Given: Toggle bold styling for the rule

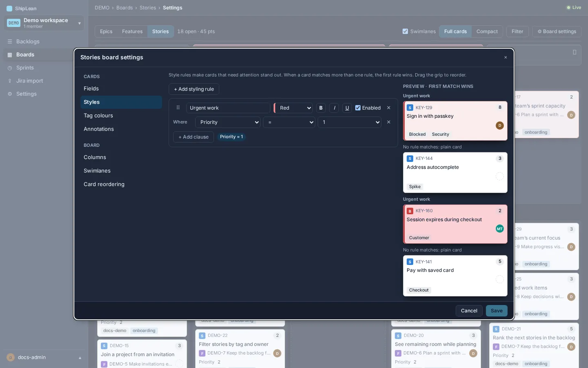Looking at the screenshot, I should click(321, 108).
